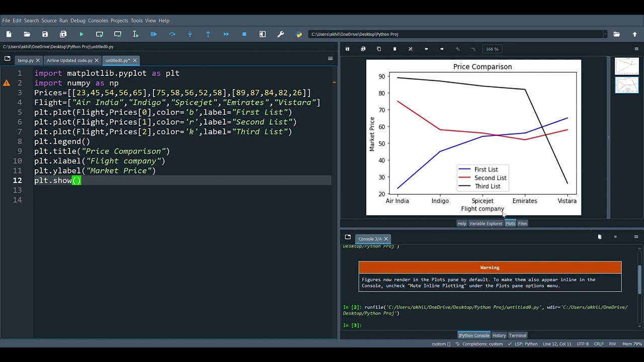Screen dimensions: 644x362
Task: Click CRLF line ending status
Action: [x=599, y=344]
